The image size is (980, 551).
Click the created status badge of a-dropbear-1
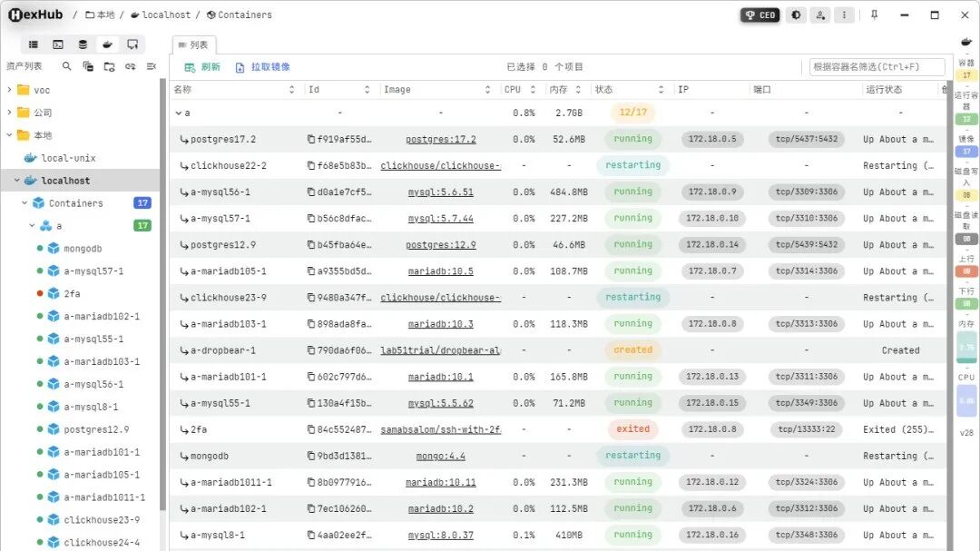[632, 350]
